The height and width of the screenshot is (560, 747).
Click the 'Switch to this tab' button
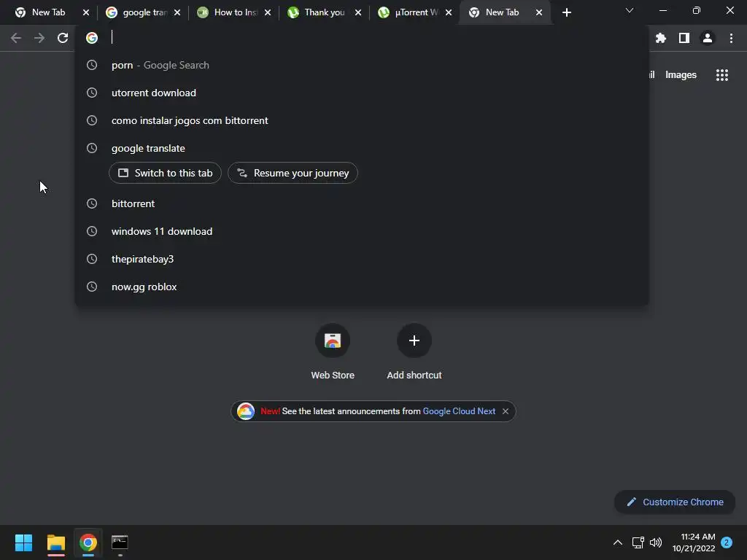[165, 173]
